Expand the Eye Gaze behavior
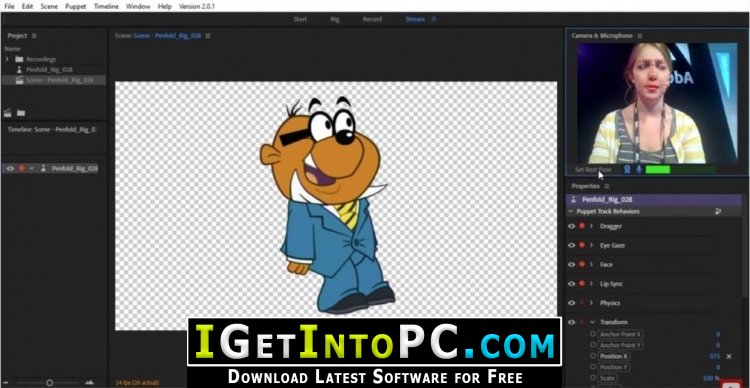 tap(592, 245)
